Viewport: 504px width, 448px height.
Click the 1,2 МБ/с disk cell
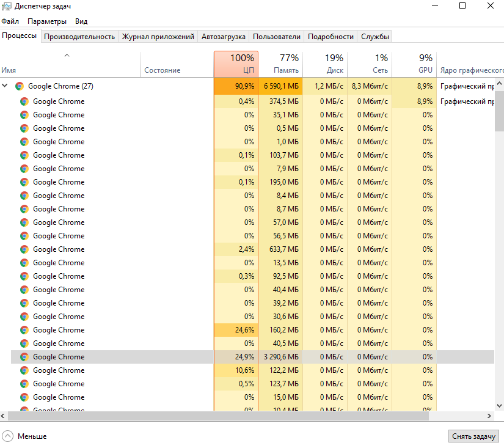pos(325,86)
